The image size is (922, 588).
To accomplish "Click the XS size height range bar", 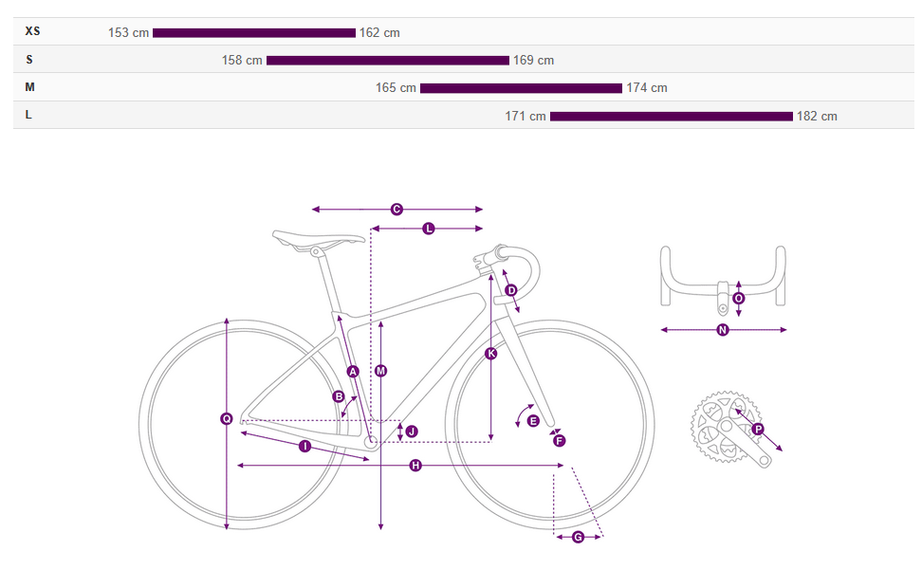I will (x=254, y=33).
